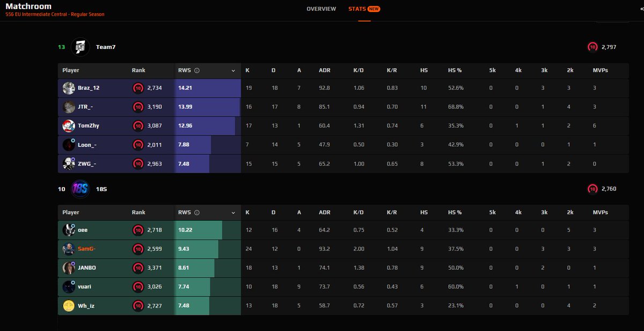Screen dimensions: 644x331
Task: Click JANBO Elo value 3,371
Action: click(x=155, y=268)
